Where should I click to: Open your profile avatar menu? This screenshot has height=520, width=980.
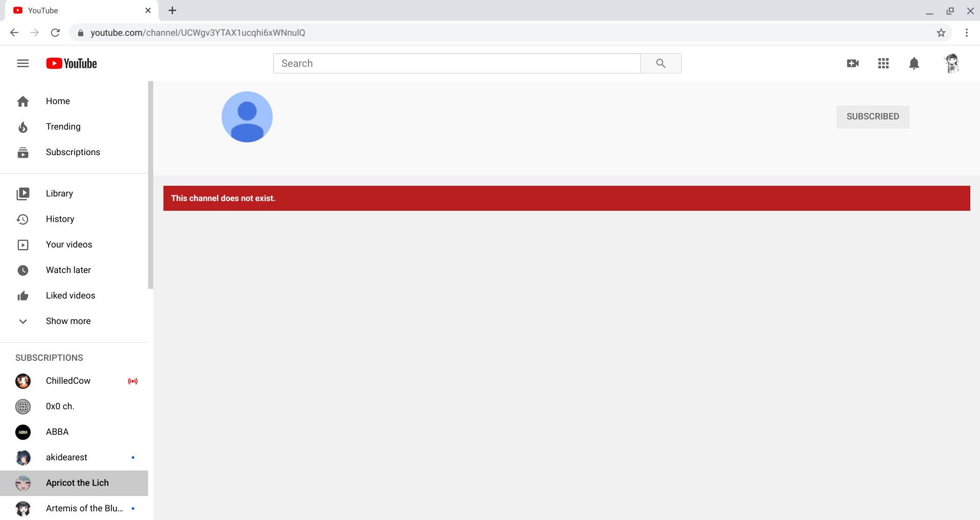tap(950, 63)
